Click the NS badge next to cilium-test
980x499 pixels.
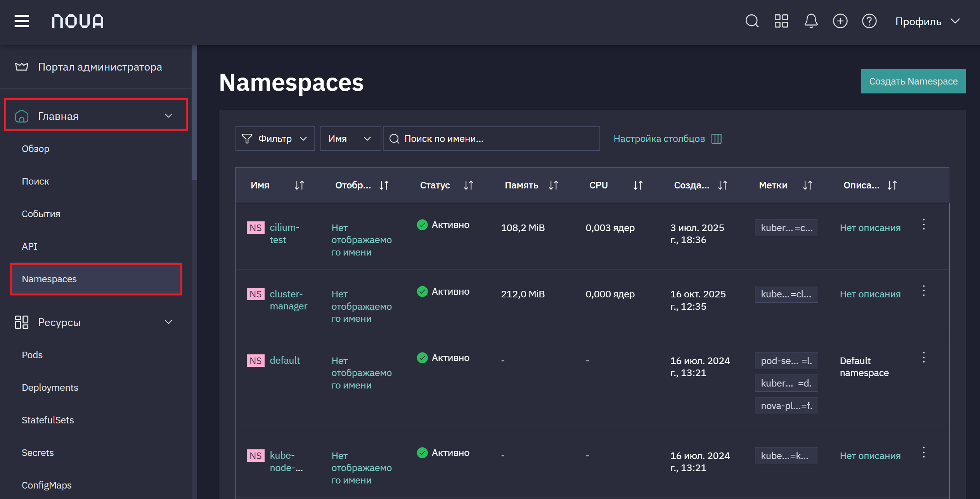click(x=256, y=228)
